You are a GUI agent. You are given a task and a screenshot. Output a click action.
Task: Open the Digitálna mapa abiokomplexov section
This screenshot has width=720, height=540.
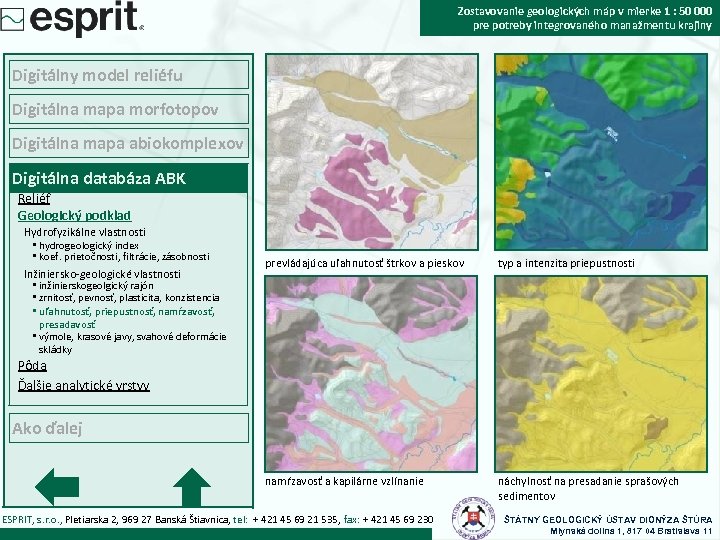pyautogui.click(x=129, y=143)
